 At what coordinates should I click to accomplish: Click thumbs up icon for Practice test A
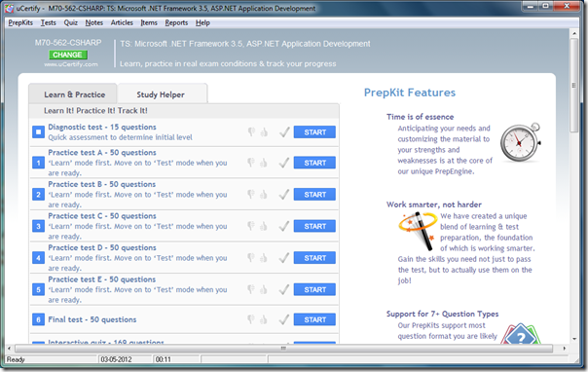tap(264, 163)
